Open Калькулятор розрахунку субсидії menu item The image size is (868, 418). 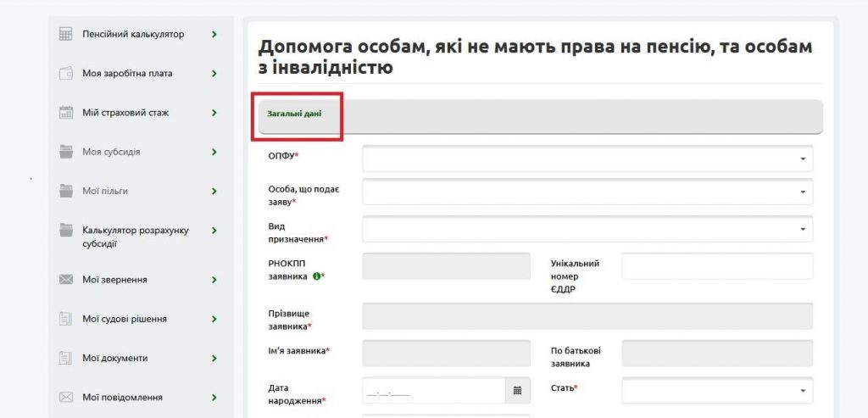(x=135, y=237)
